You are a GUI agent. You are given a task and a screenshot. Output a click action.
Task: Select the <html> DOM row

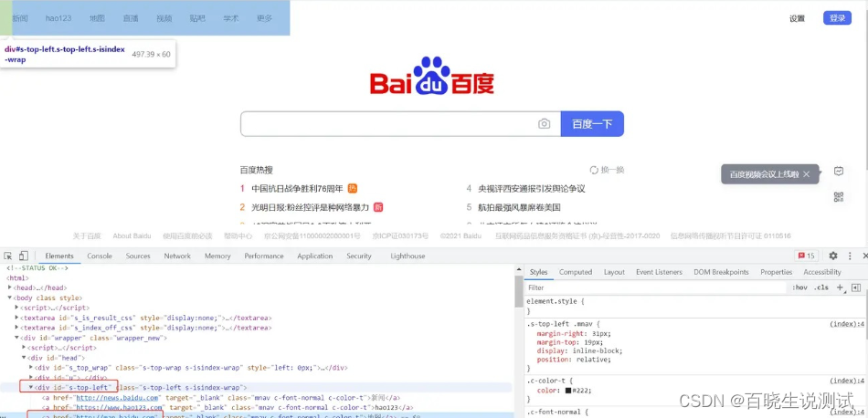17,278
